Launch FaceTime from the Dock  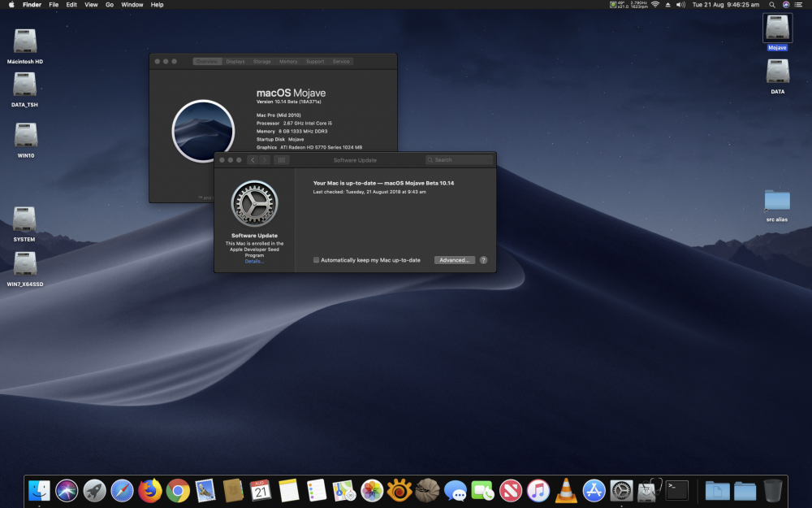[x=482, y=490]
